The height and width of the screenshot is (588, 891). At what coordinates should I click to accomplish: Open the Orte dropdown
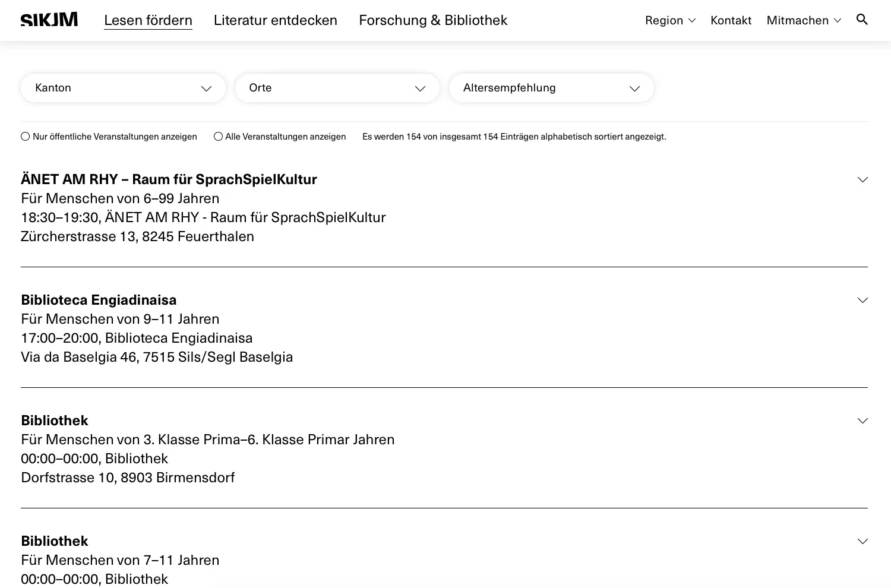(x=337, y=88)
